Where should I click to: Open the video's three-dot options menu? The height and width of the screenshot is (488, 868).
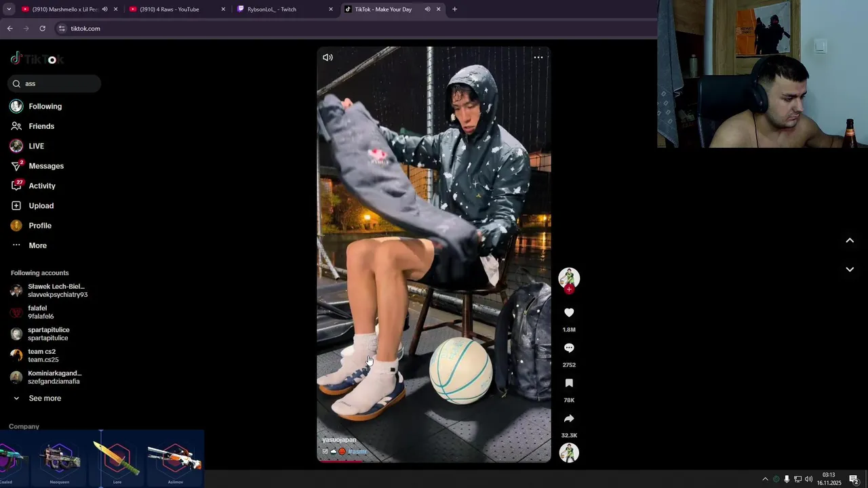coord(538,58)
